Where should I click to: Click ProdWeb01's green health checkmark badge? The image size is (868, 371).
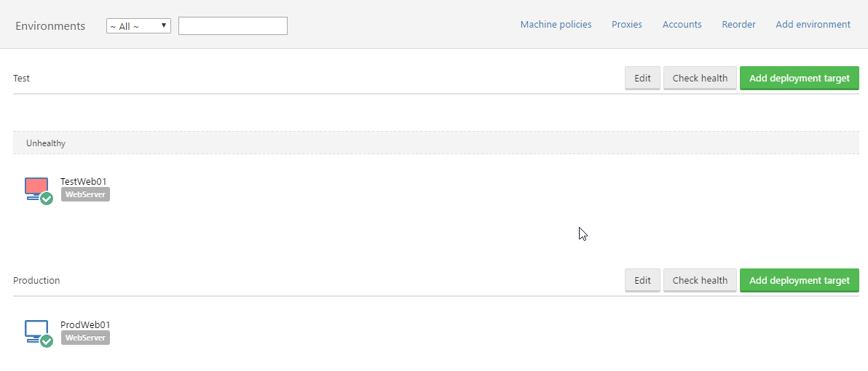click(47, 341)
